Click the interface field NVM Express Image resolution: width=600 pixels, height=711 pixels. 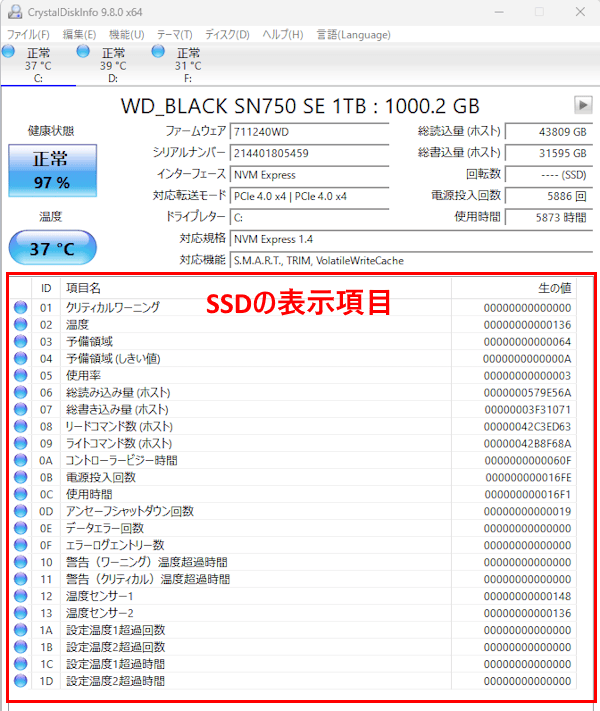click(309, 175)
